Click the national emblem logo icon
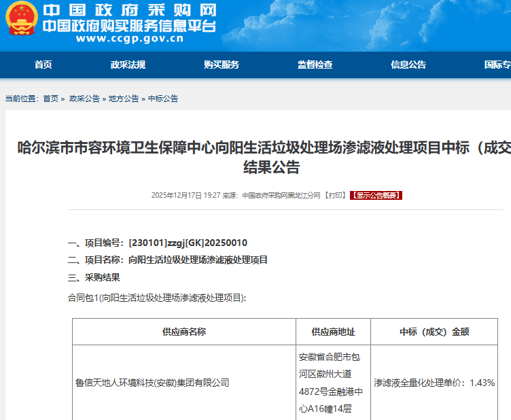 coord(22,19)
